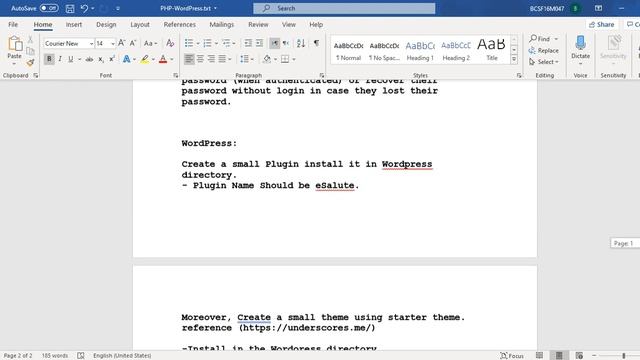Switch to the Layout tab

coord(140,24)
